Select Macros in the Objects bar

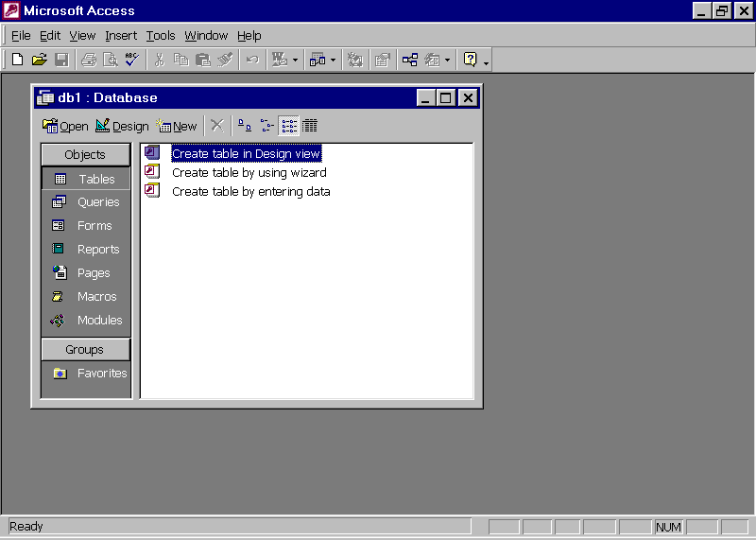coord(86,297)
